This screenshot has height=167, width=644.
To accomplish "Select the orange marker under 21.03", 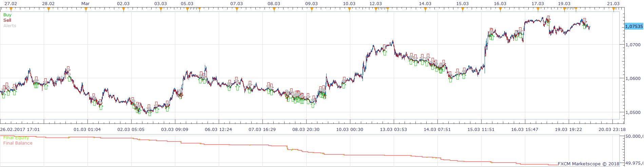I will (x=613, y=9).
